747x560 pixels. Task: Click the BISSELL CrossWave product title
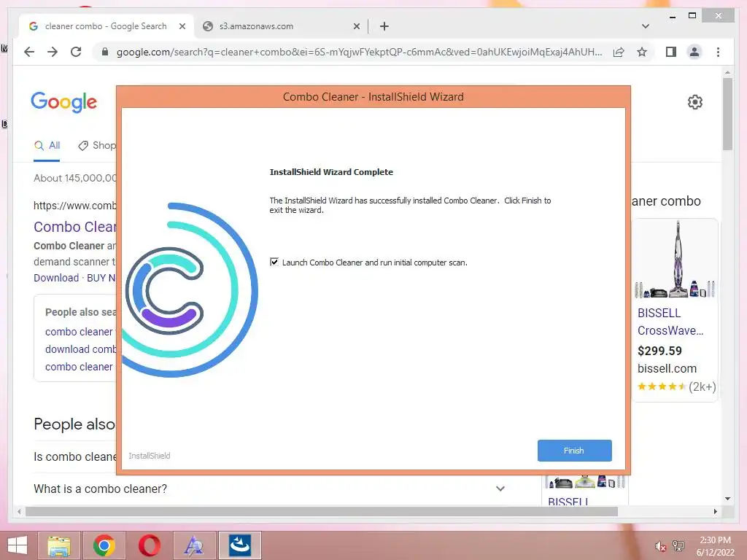pyautogui.click(x=670, y=322)
